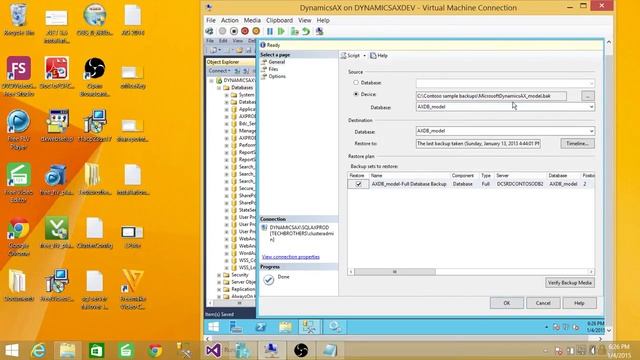Click the dialog's bottom Help button
640x360 pixels.
(x=579, y=303)
